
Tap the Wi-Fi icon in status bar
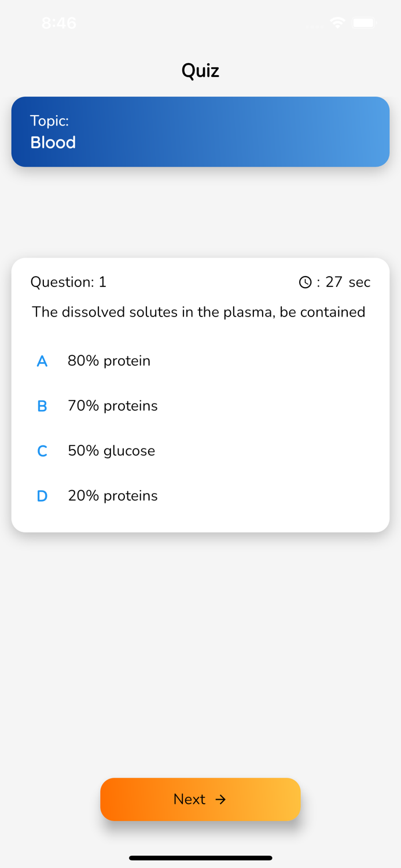(x=337, y=23)
